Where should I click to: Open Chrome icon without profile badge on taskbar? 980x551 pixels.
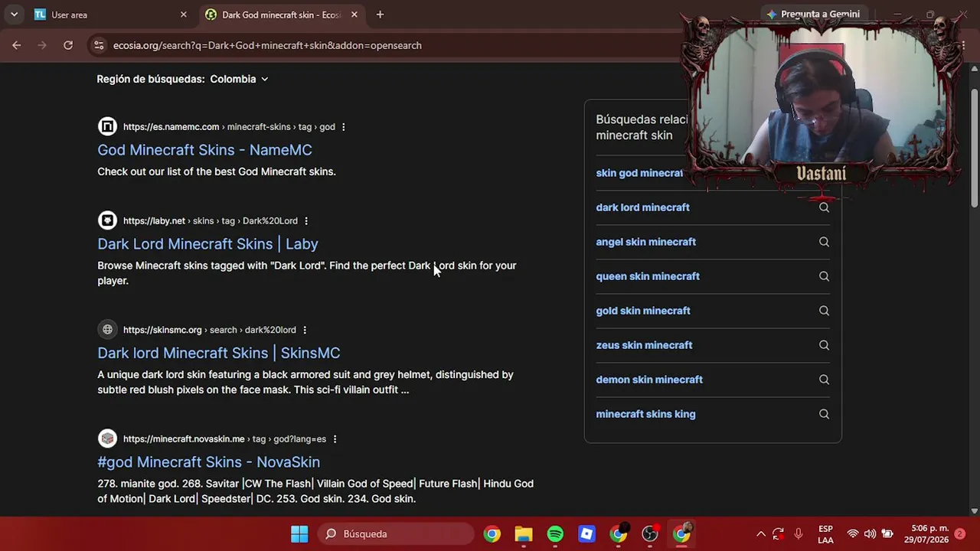tap(492, 534)
